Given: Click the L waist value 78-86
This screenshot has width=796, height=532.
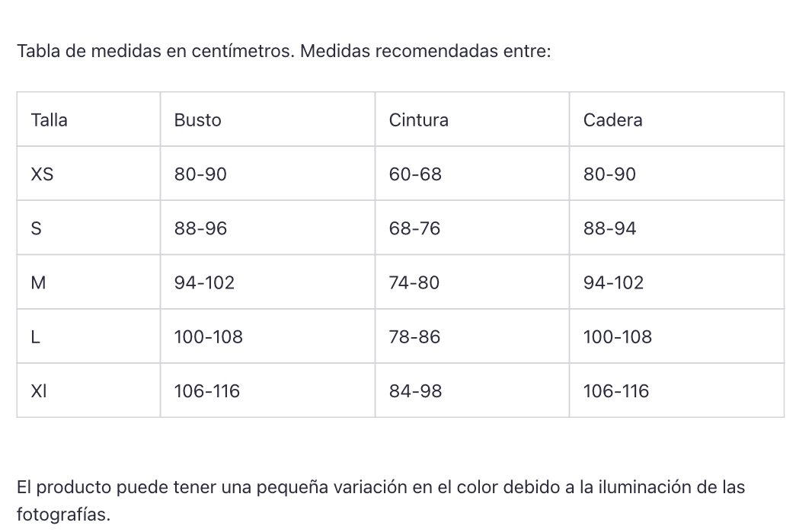Looking at the screenshot, I should pyautogui.click(x=414, y=337).
